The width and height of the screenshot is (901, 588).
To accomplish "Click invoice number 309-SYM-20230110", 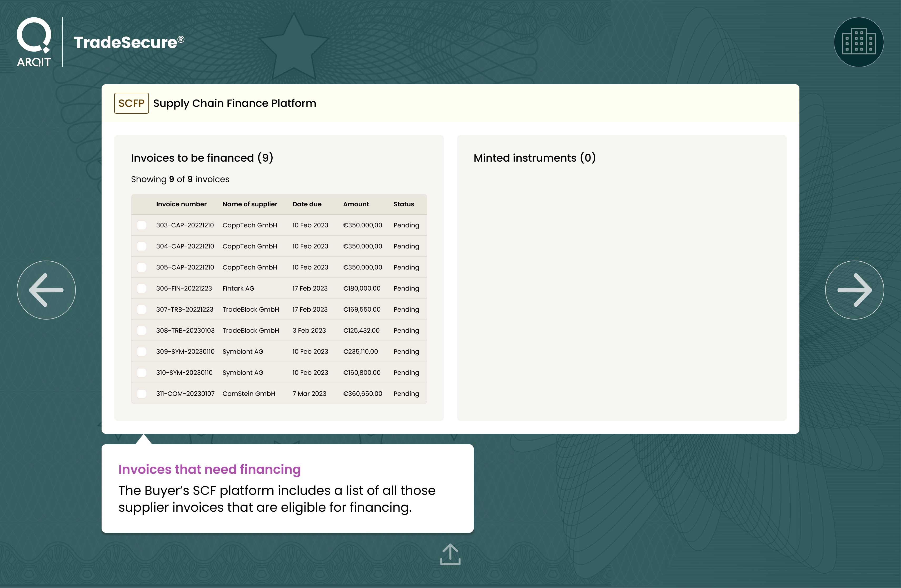I will (185, 352).
